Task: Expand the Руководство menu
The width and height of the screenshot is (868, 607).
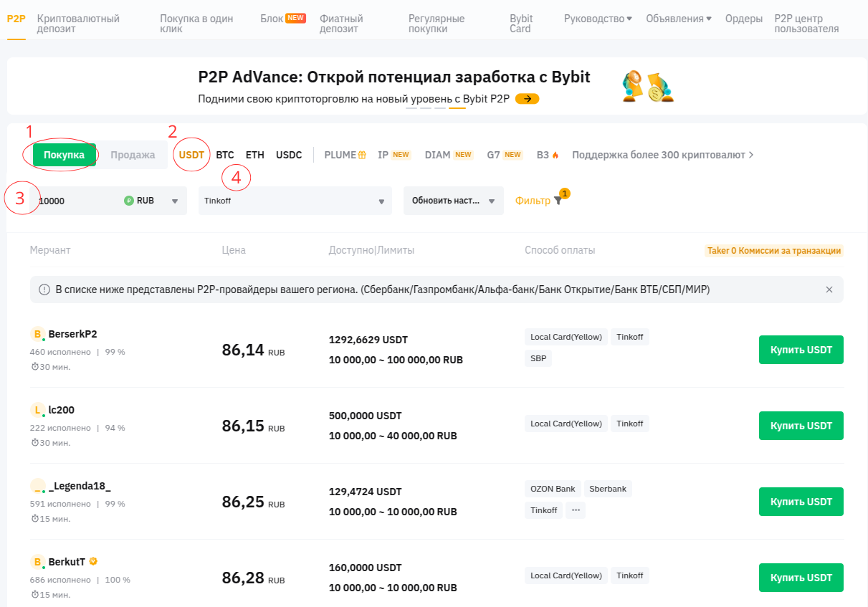Action: [598, 19]
